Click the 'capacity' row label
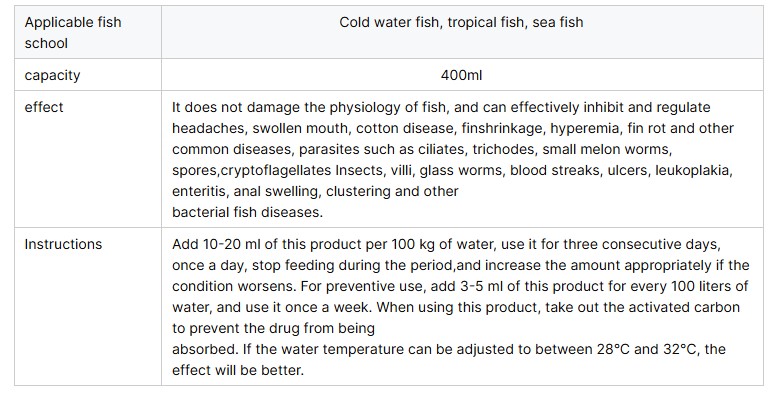 (52, 75)
